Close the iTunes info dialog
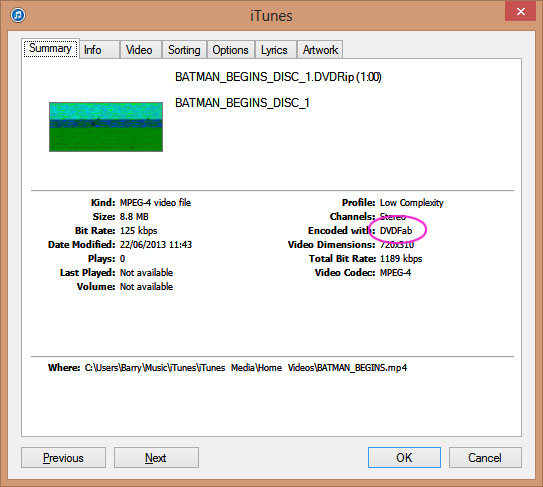The image size is (543, 487). [x=520, y=11]
